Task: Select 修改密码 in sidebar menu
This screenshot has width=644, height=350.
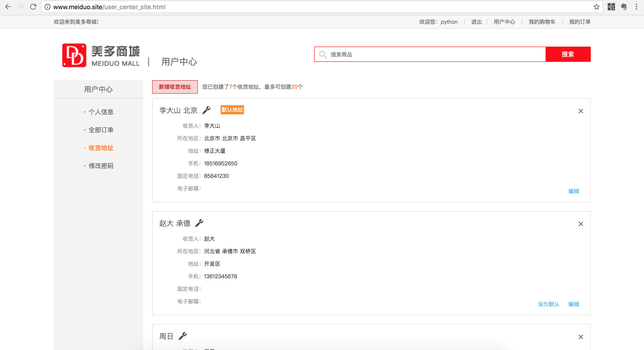Action: (101, 166)
